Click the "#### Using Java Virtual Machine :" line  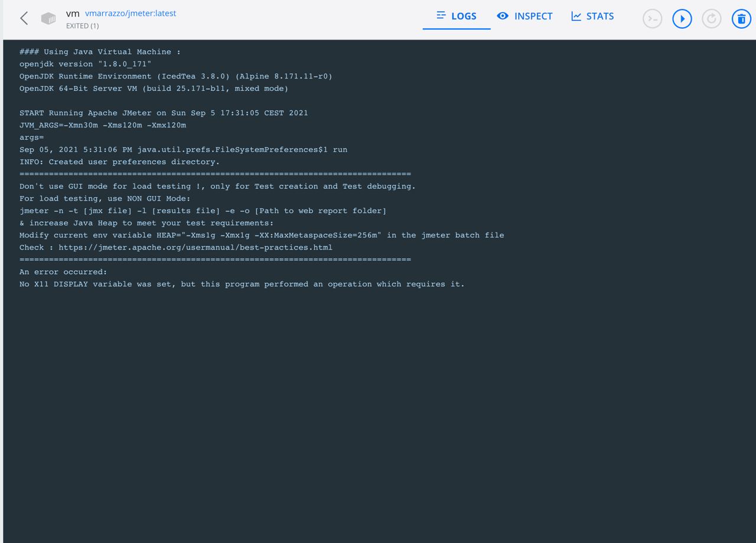point(100,52)
